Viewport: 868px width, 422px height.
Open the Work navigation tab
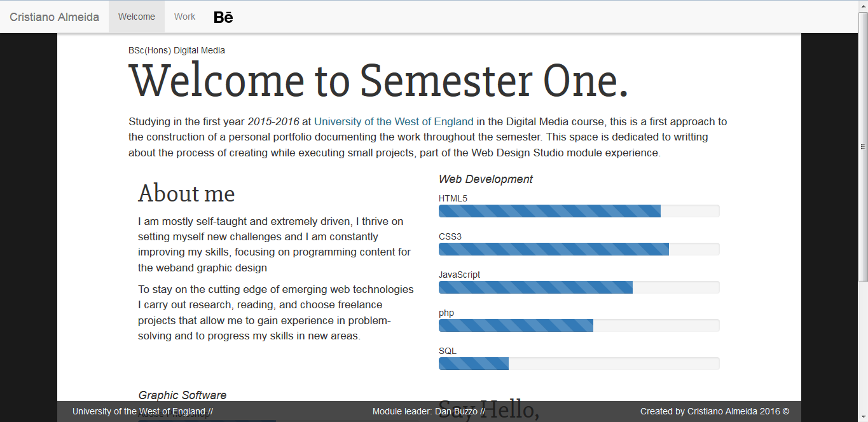pyautogui.click(x=184, y=17)
